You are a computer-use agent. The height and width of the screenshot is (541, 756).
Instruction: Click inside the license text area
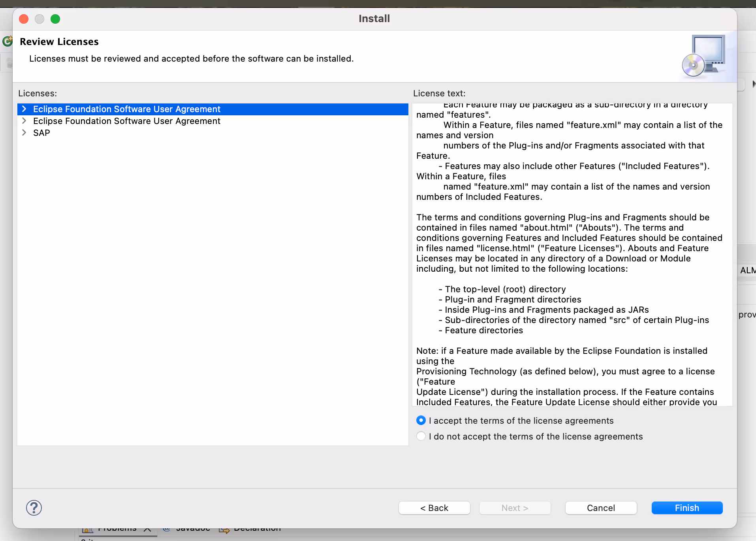pyautogui.click(x=572, y=255)
